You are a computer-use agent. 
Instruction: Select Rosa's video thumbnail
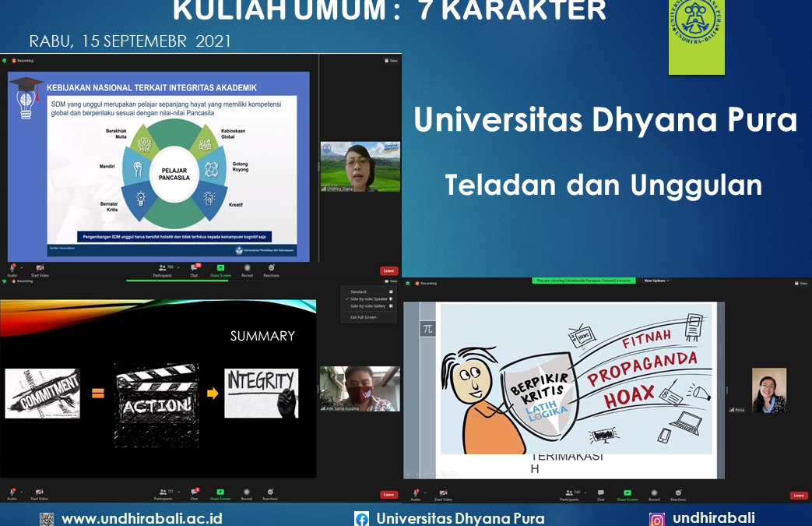(769, 390)
